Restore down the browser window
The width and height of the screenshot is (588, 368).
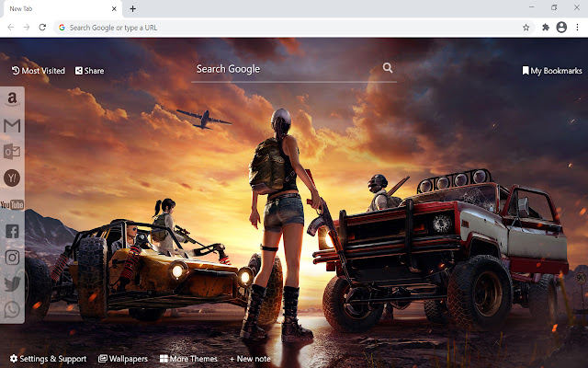tap(554, 7)
